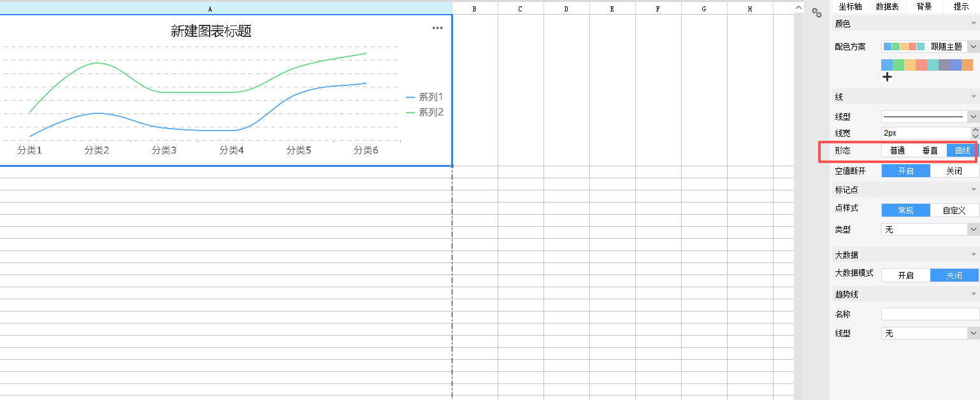Disable 大数据模式 with 关闭
The height and width of the screenshot is (400, 980).
[x=955, y=275]
